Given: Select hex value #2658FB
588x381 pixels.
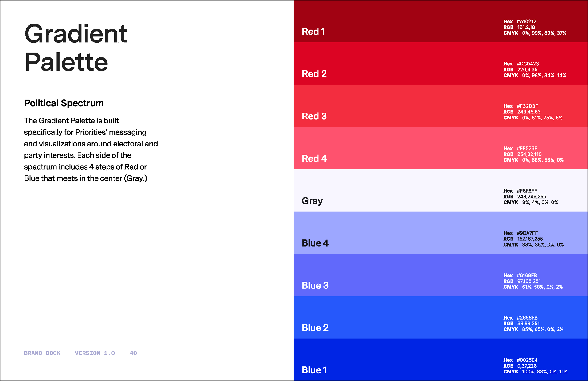Looking at the screenshot, I should click(x=527, y=318).
